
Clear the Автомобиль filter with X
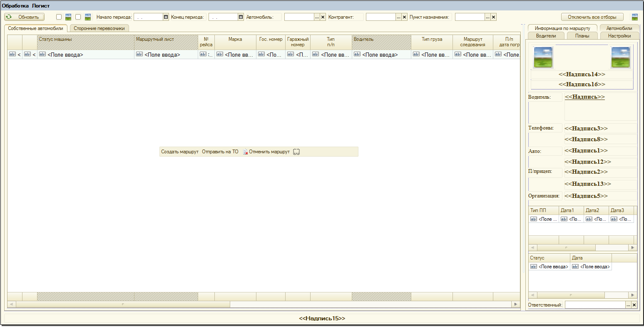323,17
